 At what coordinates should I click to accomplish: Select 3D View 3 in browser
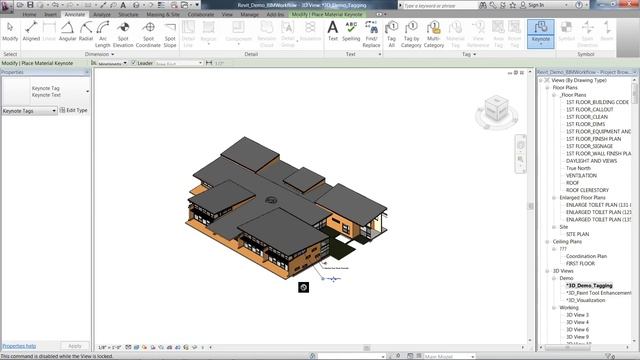coord(577,315)
